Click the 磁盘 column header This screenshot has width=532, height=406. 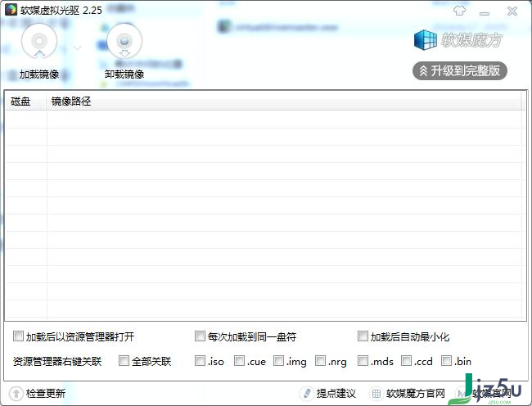(20, 102)
